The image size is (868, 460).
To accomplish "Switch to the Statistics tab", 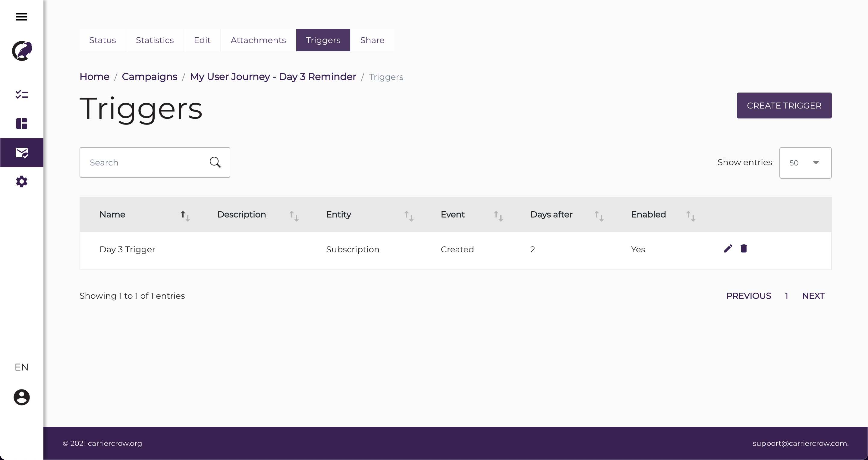I will coord(155,40).
